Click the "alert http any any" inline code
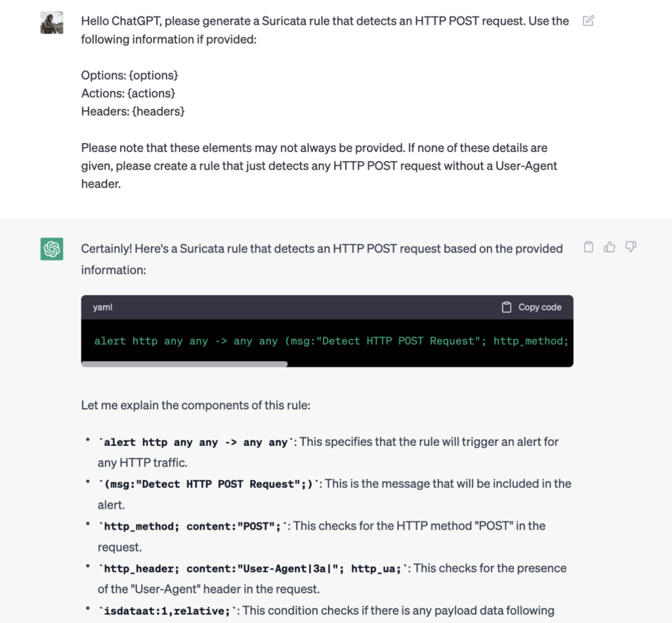Screen dimensions: 672x623 tap(196, 443)
